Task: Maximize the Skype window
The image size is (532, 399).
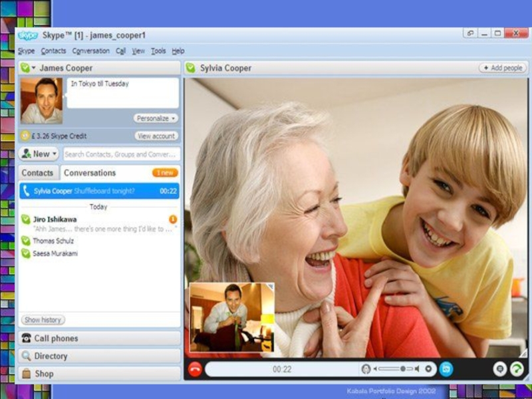Action: (x=497, y=33)
